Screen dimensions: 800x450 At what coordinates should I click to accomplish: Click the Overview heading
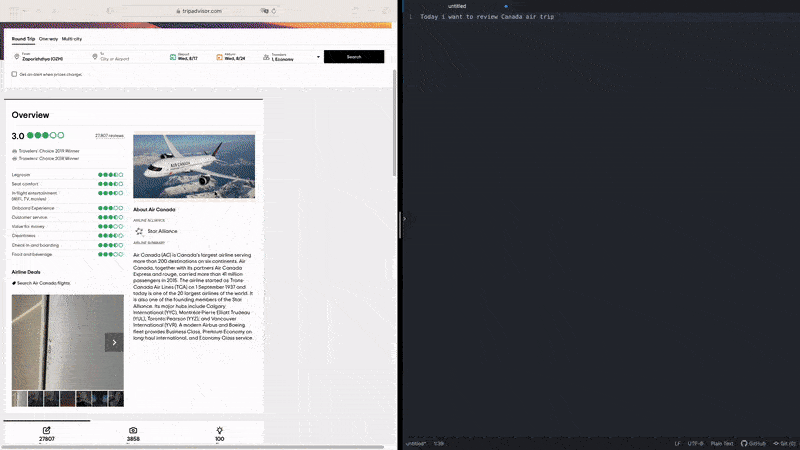[31, 115]
